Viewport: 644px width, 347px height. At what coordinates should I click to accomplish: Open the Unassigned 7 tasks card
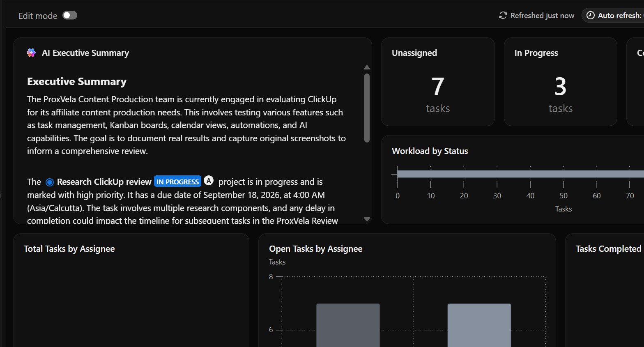(438, 82)
